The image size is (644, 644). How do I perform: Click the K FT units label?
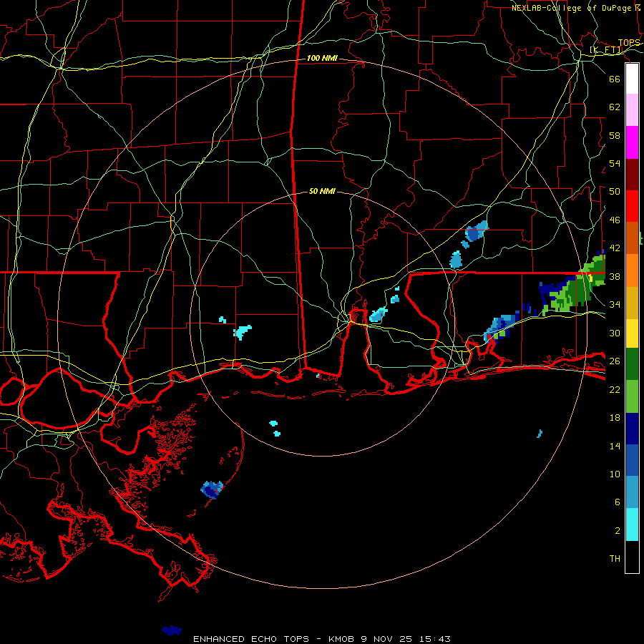tap(606, 50)
